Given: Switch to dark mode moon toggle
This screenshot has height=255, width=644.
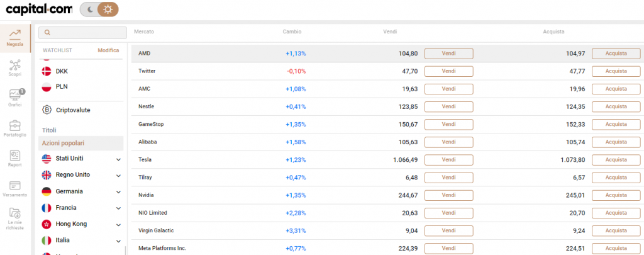Looking at the screenshot, I should [x=90, y=9].
